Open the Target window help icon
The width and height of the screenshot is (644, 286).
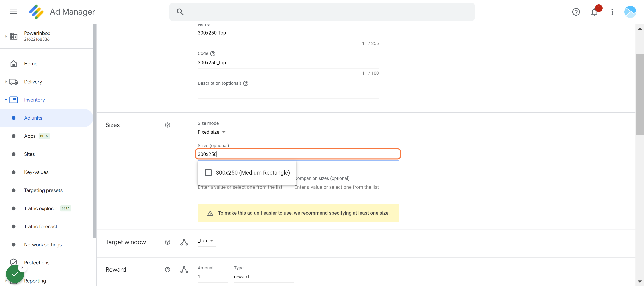click(x=168, y=242)
